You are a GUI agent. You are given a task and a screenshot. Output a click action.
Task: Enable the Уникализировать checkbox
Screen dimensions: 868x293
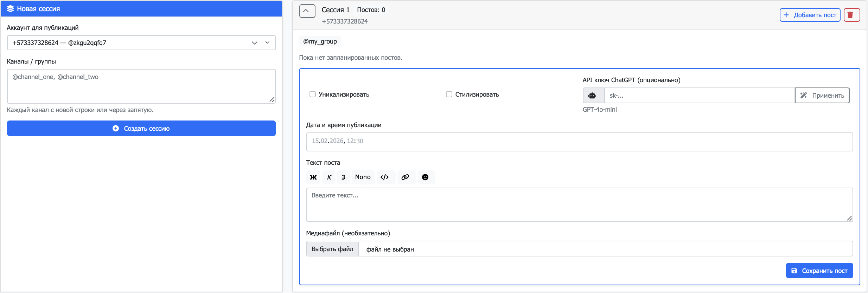[312, 94]
